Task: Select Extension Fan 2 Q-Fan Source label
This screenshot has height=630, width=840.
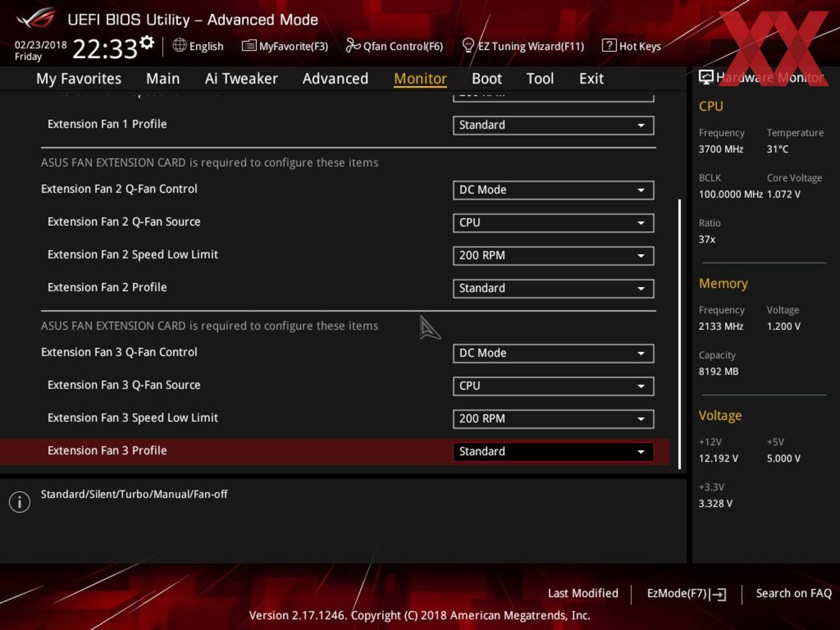Action: (124, 221)
